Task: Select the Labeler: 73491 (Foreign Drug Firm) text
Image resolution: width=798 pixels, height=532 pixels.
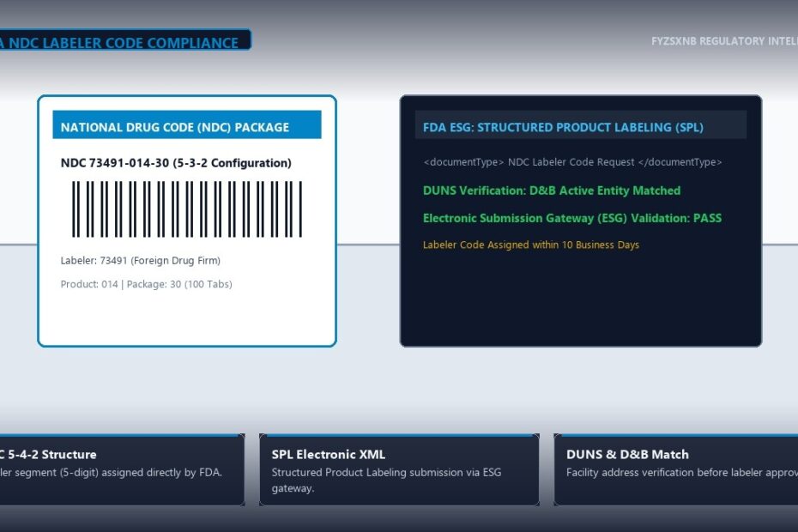Action: click(x=141, y=261)
